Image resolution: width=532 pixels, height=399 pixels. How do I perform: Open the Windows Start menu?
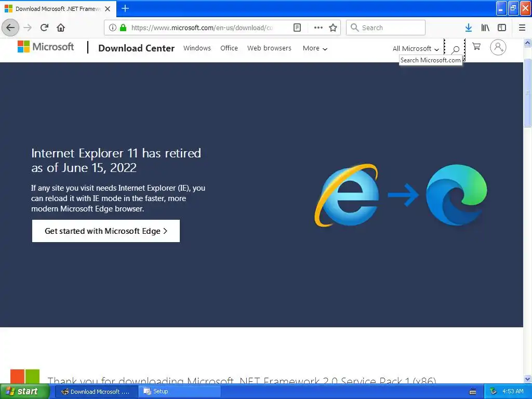pos(25,392)
